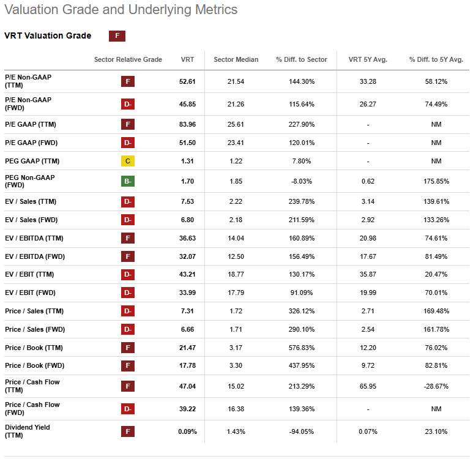Click the F grade badge for Price / Book (TTM)
The image size is (476, 459).
point(128,348)
